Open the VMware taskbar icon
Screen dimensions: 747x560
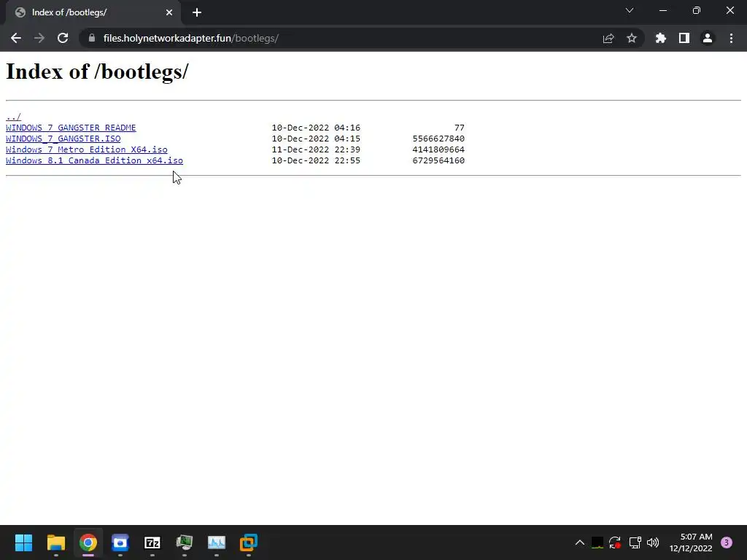click(x=249, y=542)
